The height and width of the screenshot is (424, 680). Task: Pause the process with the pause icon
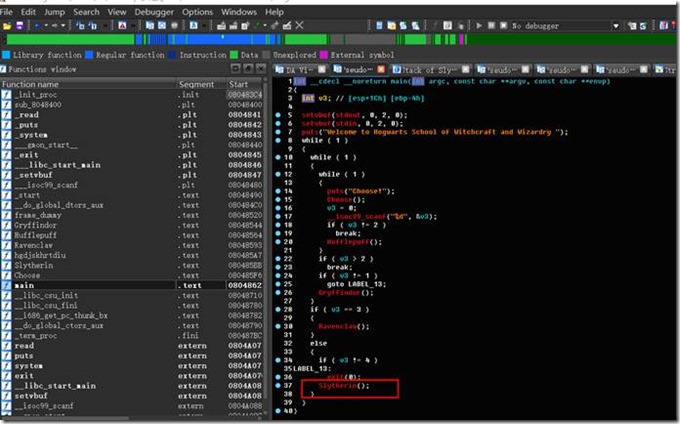pos(491,26)
